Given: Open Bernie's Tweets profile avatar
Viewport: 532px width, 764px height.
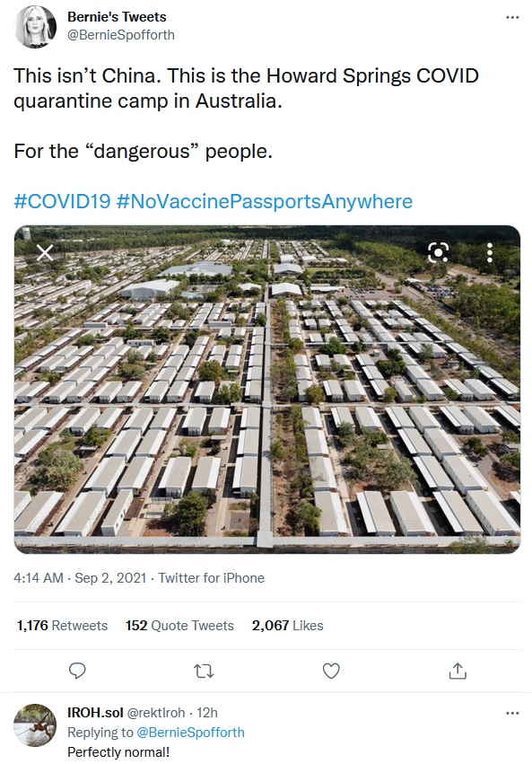Looking at the screenshot, I should pyautogui.click(x=36, y=27).
